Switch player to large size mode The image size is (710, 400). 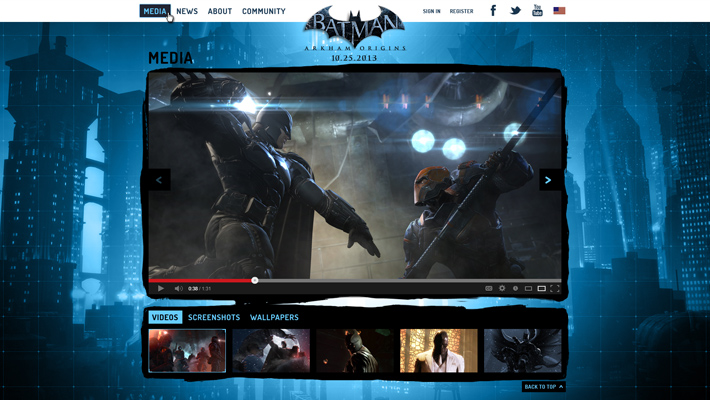coord(541,289)
